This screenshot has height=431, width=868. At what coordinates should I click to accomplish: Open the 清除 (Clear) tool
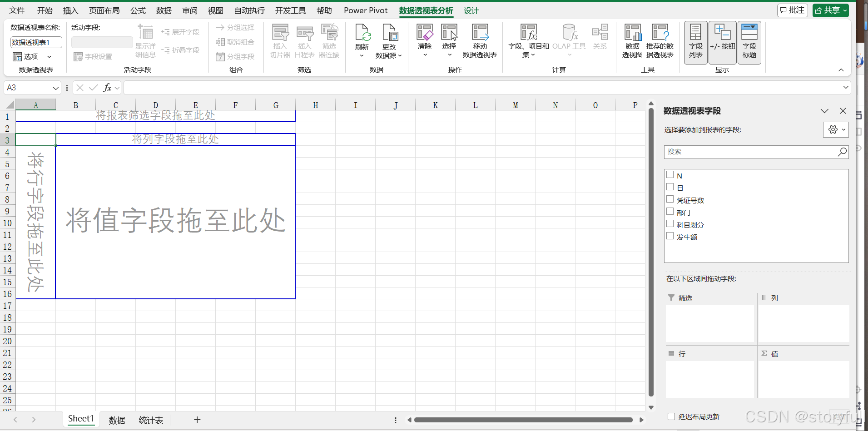(x=424, y=40)
